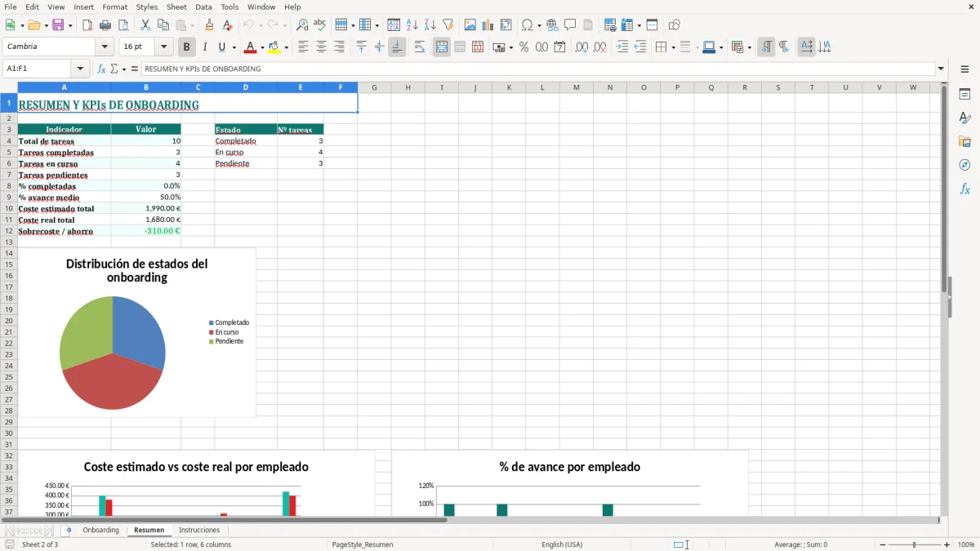
Task: Toggle Align Left
Action: [303, 47]
